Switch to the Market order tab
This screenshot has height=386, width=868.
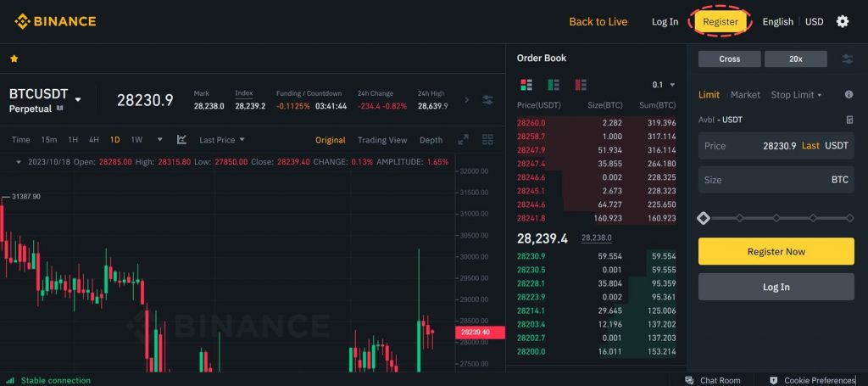tap(745, 95)
